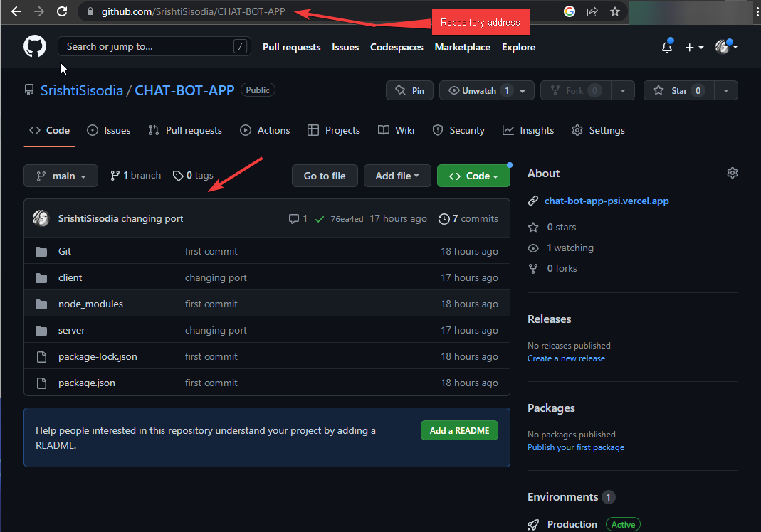The image size is (761, 532).
Task: View the 1 branch link
Action: click(135, 176)
